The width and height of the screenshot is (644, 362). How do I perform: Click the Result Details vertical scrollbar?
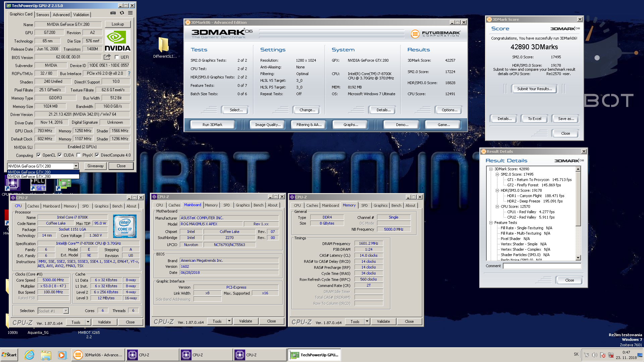point(578,214)
